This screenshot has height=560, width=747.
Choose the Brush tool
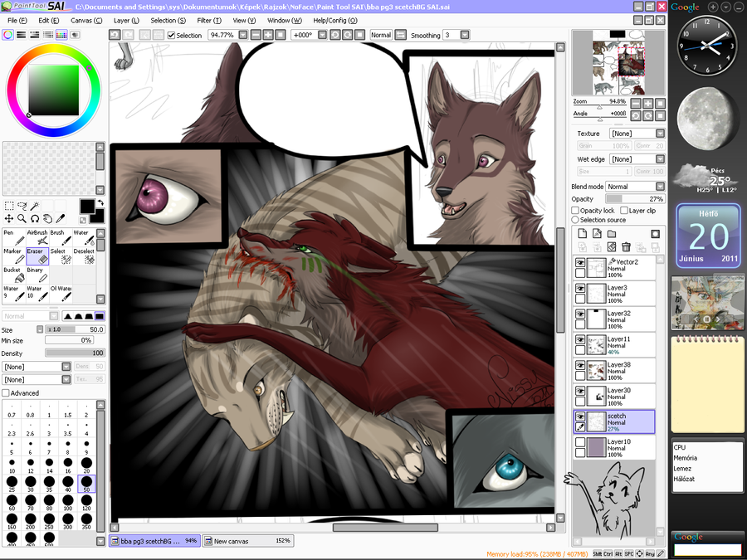61,237
